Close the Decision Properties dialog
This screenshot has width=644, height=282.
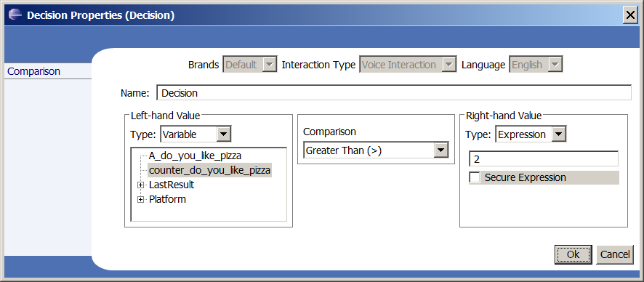(x=630, y=15)
